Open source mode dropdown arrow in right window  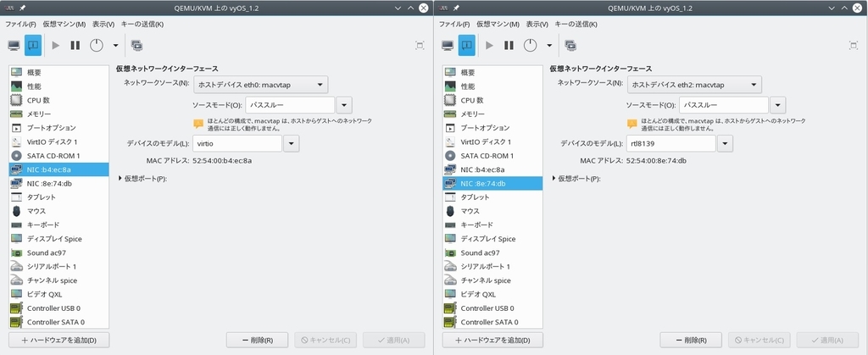click(x=778, y=104)
